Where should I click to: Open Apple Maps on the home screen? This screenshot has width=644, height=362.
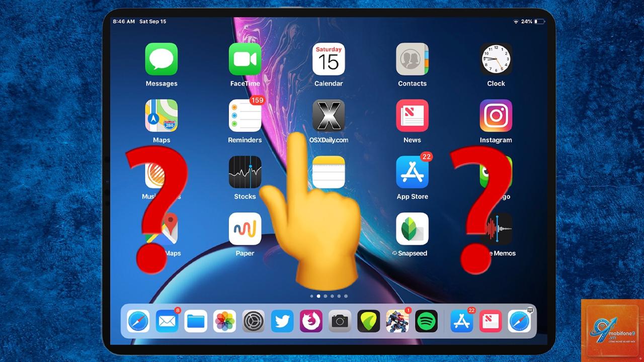(162, 116)
